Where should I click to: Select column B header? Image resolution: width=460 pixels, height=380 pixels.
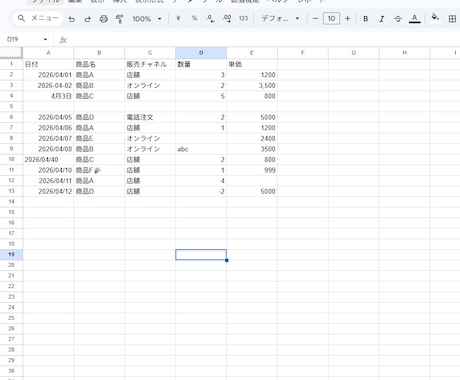point(99,53)
